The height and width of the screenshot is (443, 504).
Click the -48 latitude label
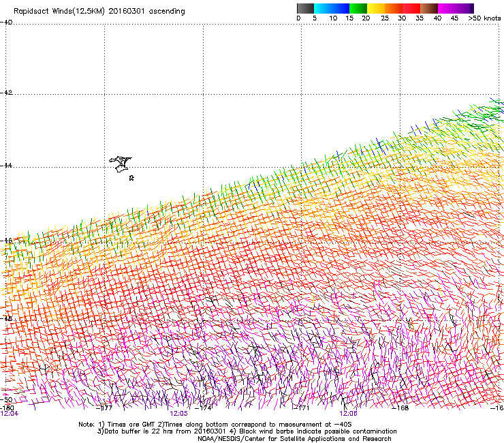(x=6, y=318)
